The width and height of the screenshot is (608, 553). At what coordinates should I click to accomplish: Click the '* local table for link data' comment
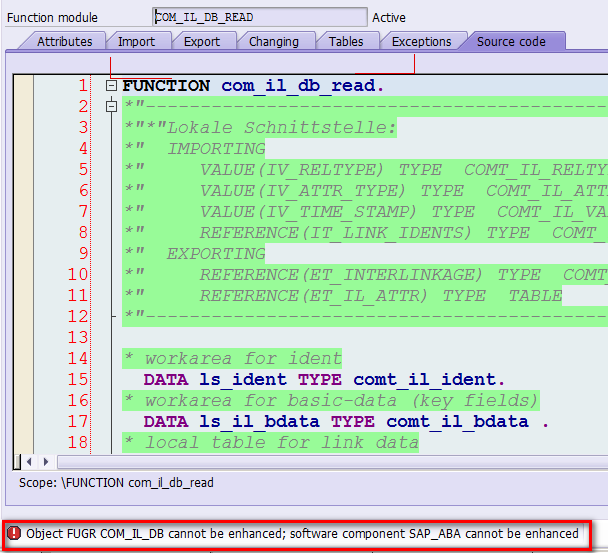click(270, 442)
